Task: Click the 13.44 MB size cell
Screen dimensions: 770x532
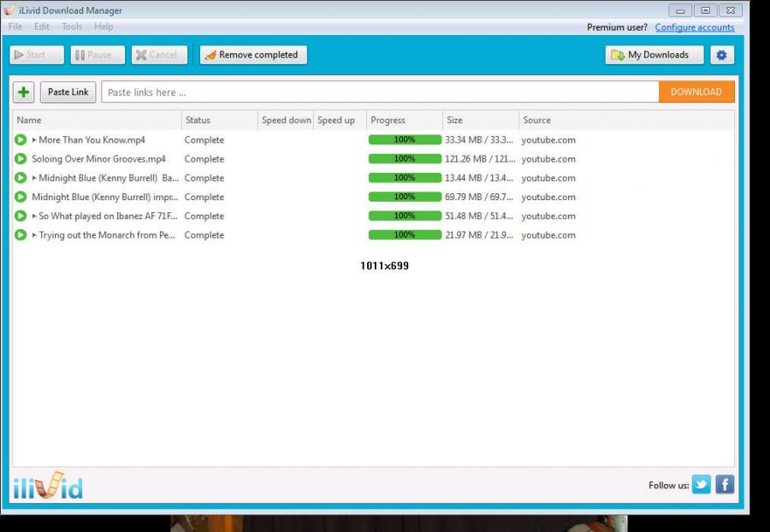Action: point(479,178)
